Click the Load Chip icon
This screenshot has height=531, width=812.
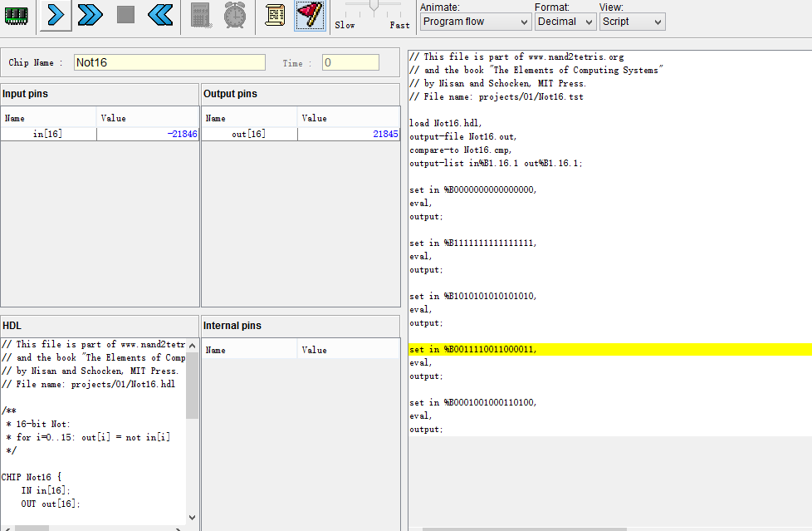[16, 15]
